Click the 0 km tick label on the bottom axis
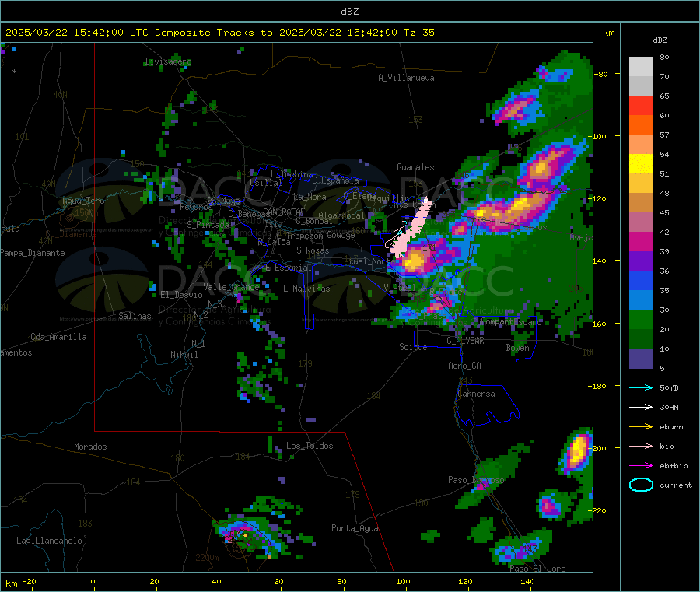The width and height of the screenshot is (700, 592). [x=93, y=581]
